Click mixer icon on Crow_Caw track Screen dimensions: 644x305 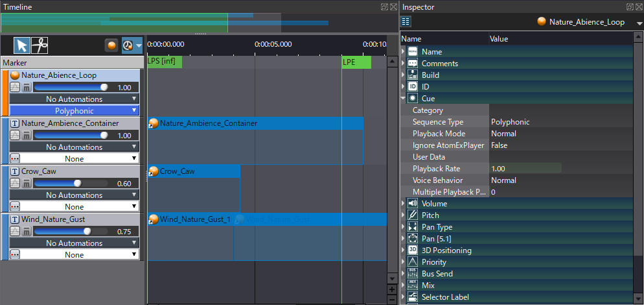pyautogui.click(x=27, y=184)
